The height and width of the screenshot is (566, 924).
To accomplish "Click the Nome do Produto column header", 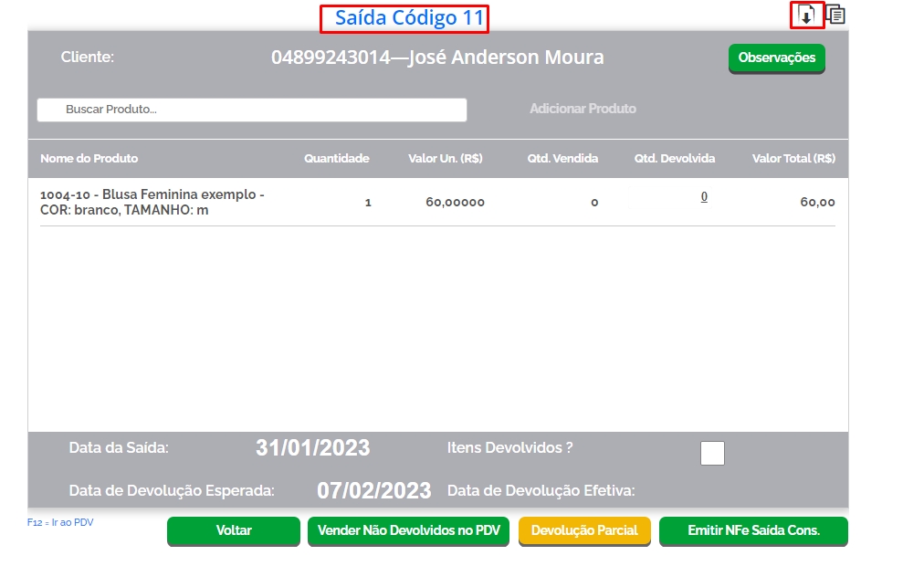I will point(89,159).
